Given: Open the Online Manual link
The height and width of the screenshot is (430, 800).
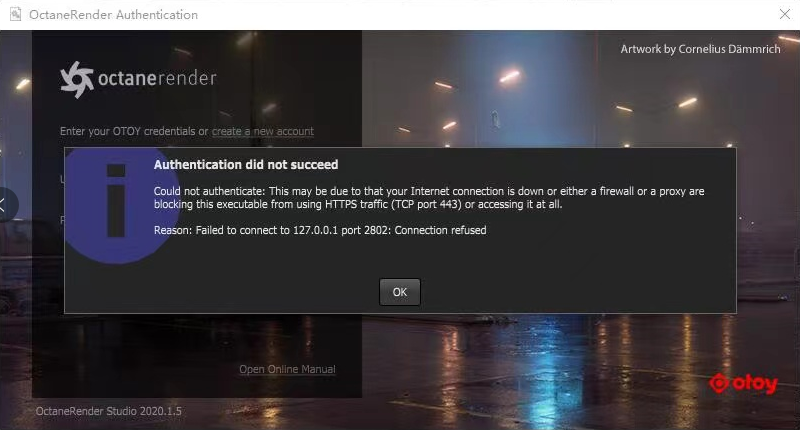Looking at the screenshot, I should click(x=287, y=369).
